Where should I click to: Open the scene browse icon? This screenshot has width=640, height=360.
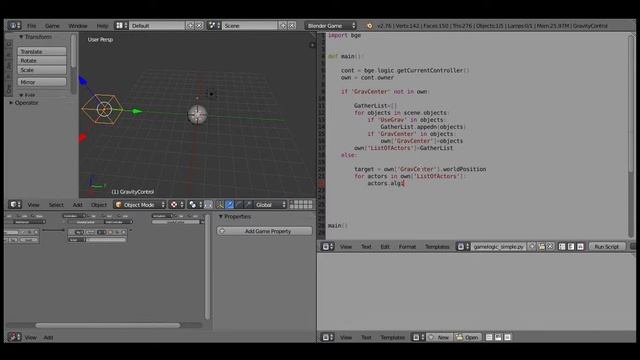tap(214, 25)
